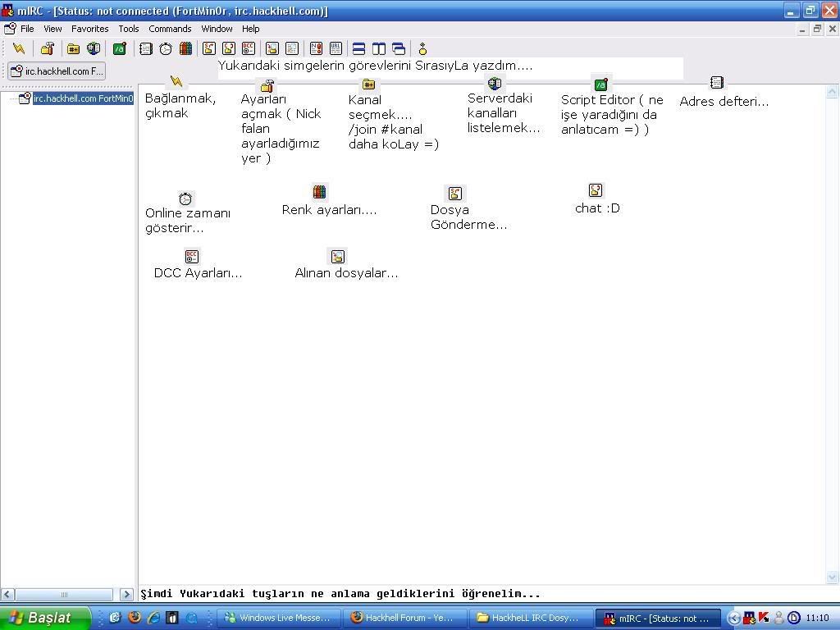Select irc.hackhell.com FortMin0 in the treebar
Screen dimensions: 840x630
[x=83, y=98]
